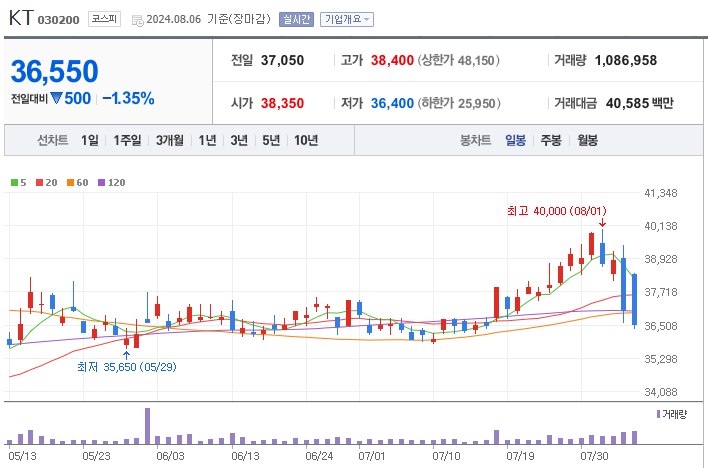Open the 기업개요 dropdown

pyautogui.click(x=347, y=19)
